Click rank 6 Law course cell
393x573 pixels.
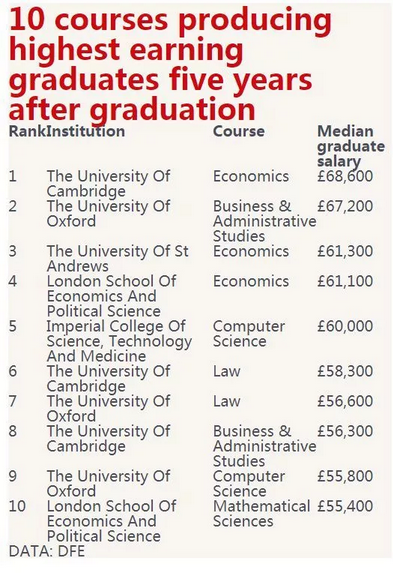click(x=227, y=371)
